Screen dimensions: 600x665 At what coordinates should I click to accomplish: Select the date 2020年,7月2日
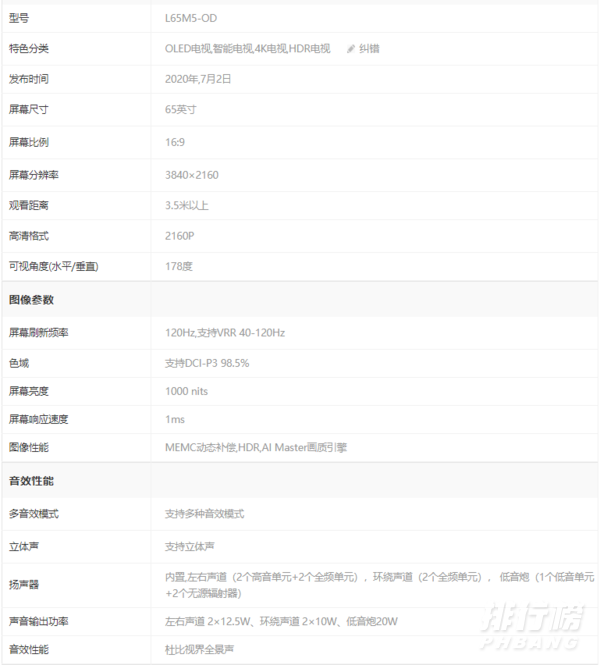(198, 79)
